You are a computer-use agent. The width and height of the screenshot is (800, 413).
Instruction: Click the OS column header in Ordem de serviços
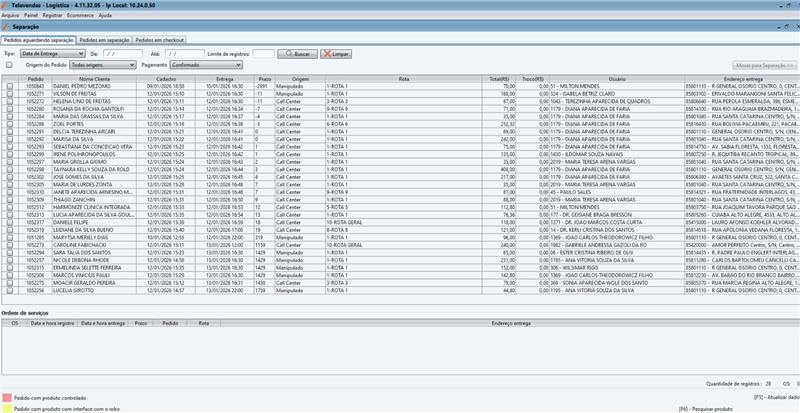[15, 324]
